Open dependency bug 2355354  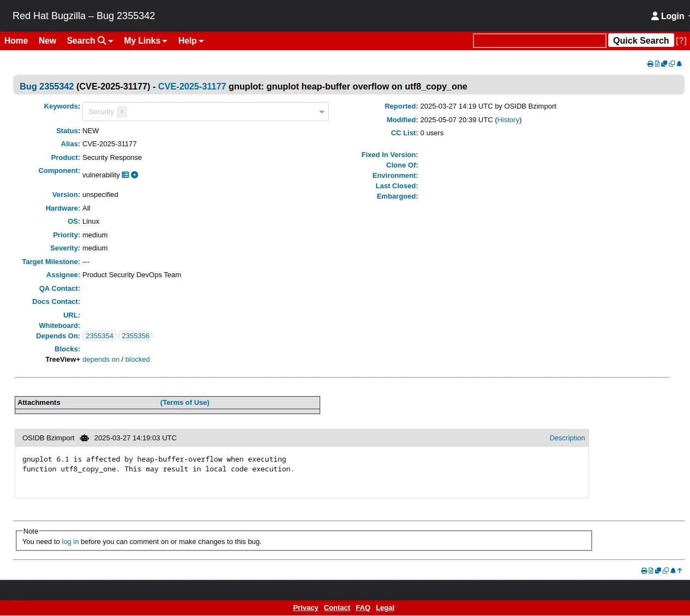(x=99, y=336)
